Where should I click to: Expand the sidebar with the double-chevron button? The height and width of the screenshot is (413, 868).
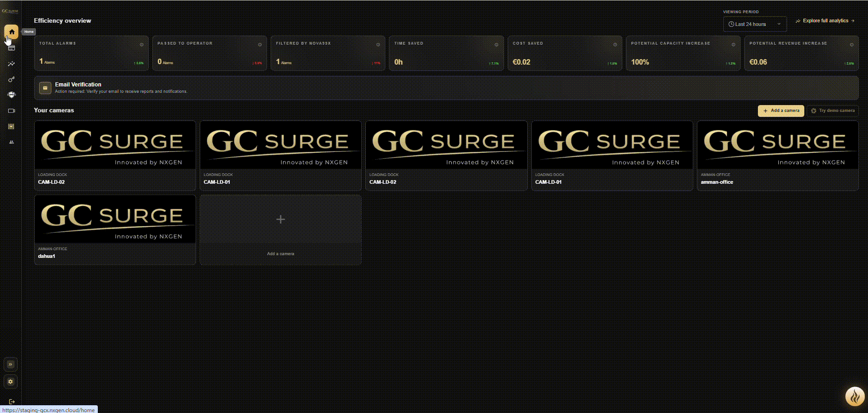point(10,364)
